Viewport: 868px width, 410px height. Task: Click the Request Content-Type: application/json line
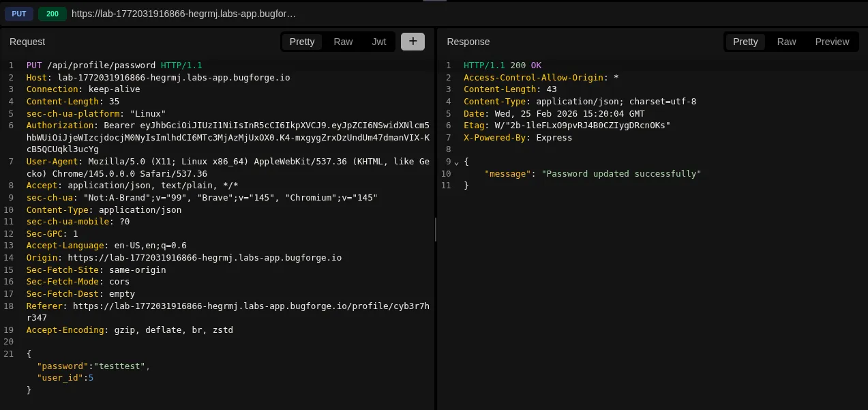click(x=104, y=210)
